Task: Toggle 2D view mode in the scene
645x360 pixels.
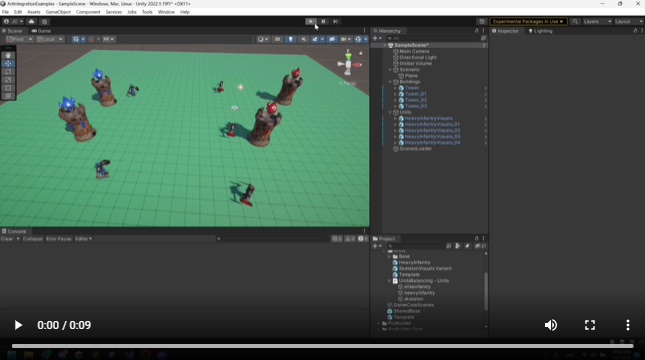Action: tap(277, 39)
